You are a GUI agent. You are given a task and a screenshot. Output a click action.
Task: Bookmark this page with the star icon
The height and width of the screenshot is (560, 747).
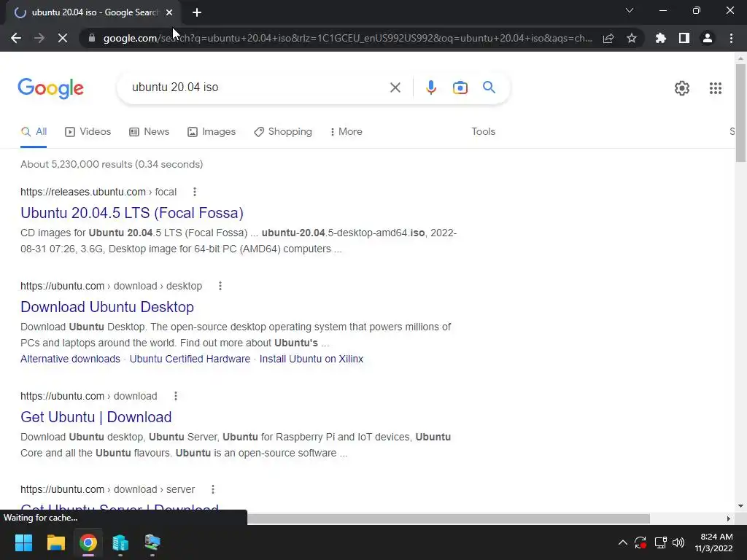[x=632, y=38]
